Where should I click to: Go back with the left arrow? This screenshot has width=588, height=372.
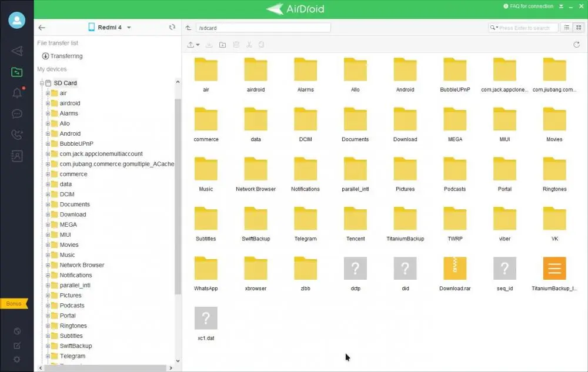pyautogui.click(x=42, y=28)
